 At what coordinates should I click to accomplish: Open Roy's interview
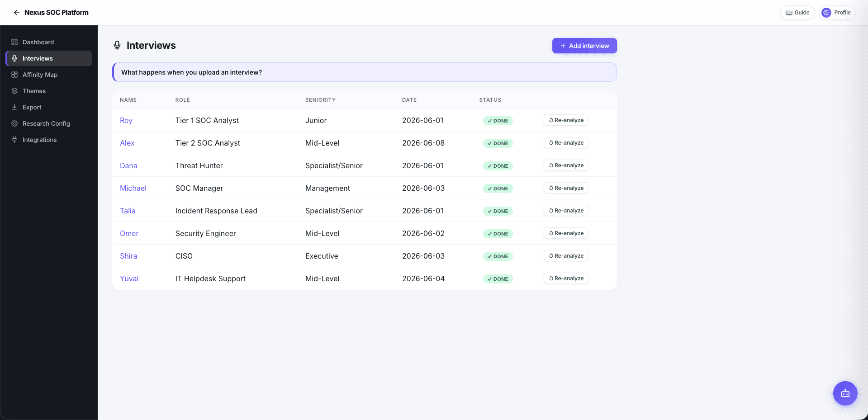pyautogui.click(x=126, y=120)
